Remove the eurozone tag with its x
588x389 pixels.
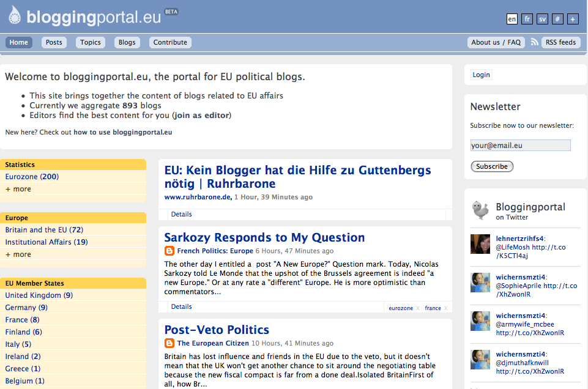tap(418, 308)
